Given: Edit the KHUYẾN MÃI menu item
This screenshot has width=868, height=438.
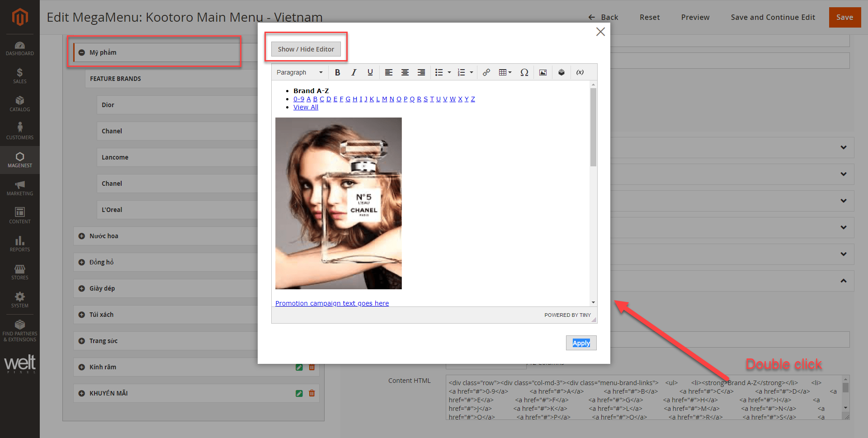Looking at the screenshot, I should [299, 393].
